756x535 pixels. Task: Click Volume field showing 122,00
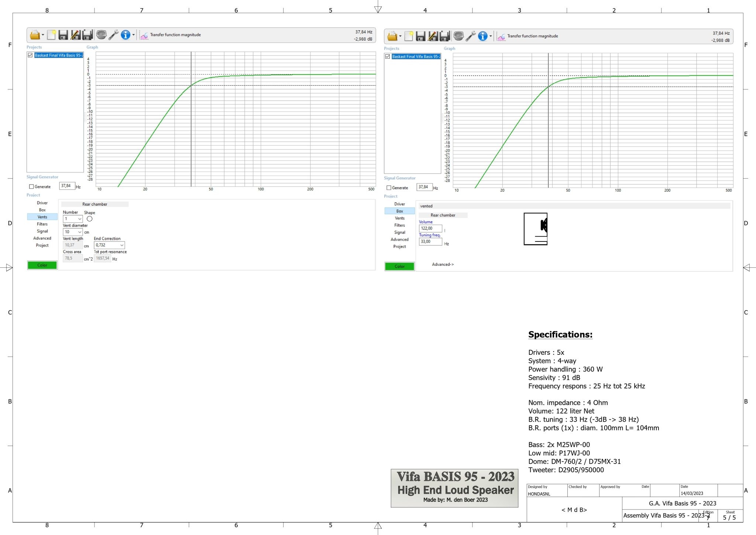[x=430, y=229]
